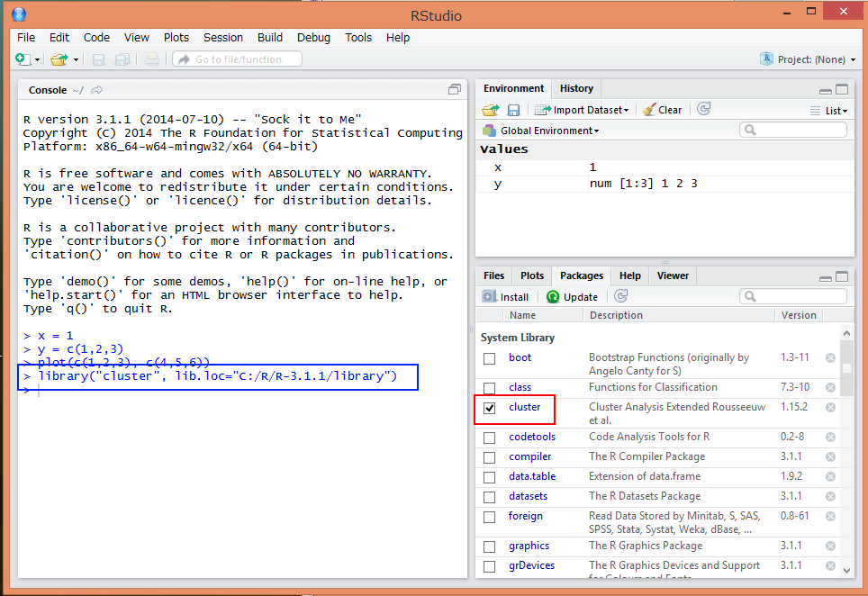The height and width of the screenshot is (596, 868).
Task: Load workspace with Environment open icon
Action: (x=491, y=110)
